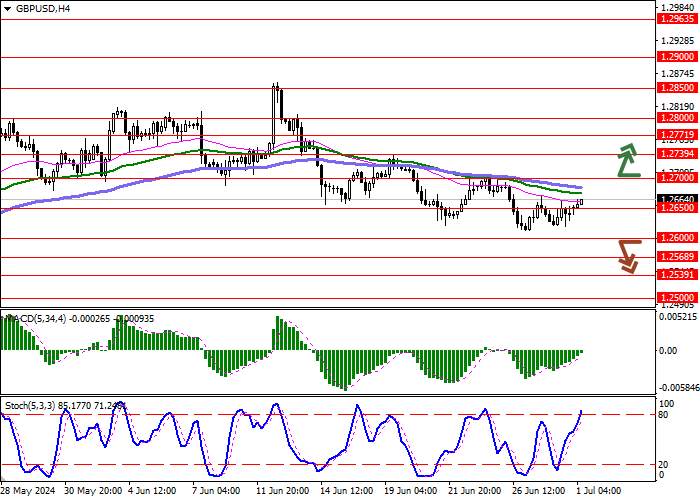
Task: Click the 21 Jun 20:00 time label
Action: click(x=475, y=491)
